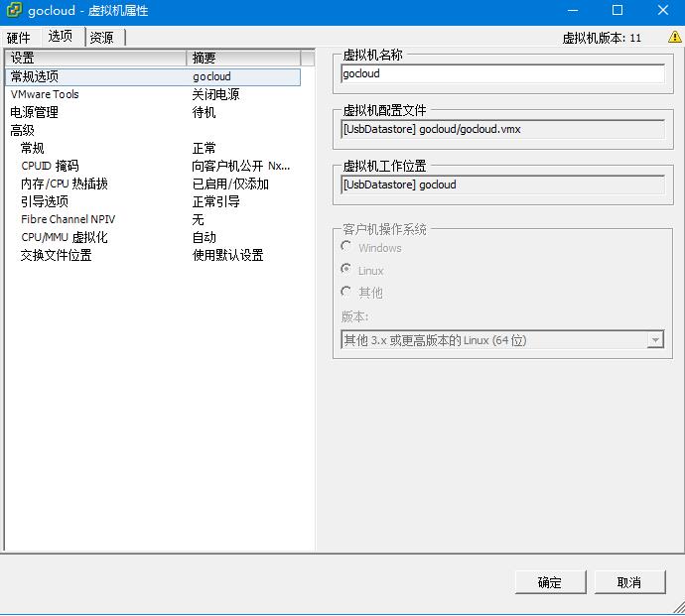Select the 其他 radio button

point(346,292)
